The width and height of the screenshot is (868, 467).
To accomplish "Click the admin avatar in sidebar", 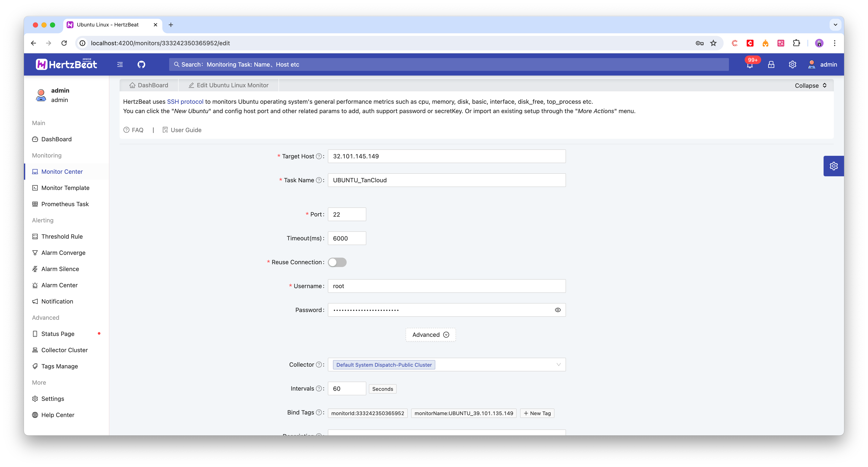I will (41, 95).
